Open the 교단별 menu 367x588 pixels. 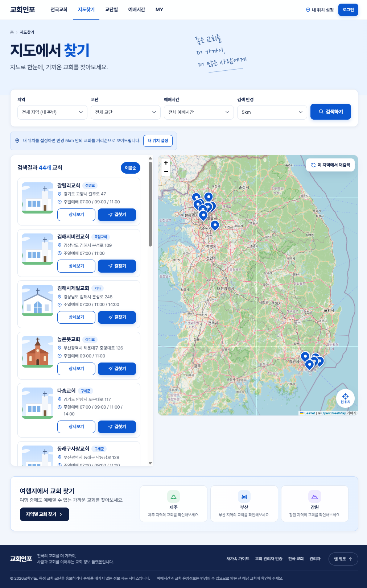point(111,10)
